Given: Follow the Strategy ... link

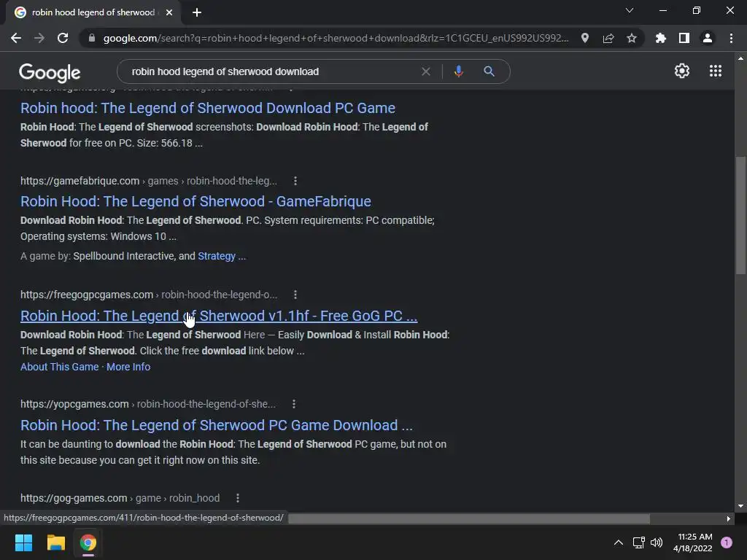Looking at the screenshot, I should 222,256.
